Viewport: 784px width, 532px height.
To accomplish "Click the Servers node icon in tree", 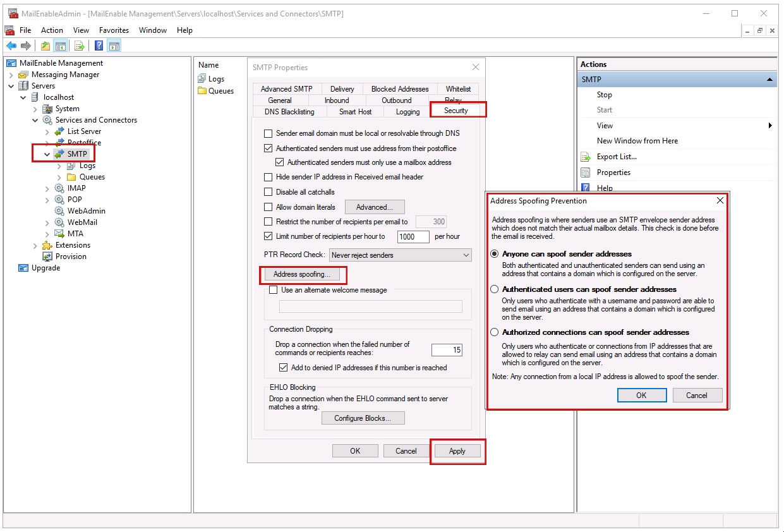I will (x=23, y=86).
